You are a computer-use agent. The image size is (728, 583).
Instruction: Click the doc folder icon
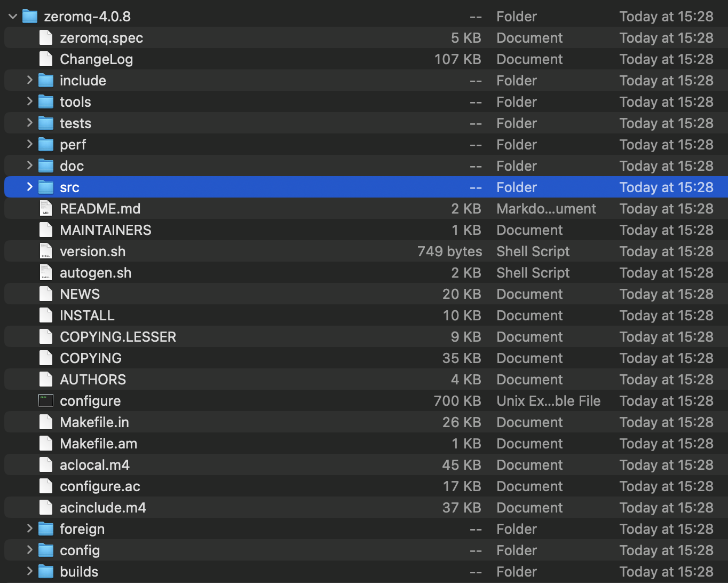[x=46, y=166]
